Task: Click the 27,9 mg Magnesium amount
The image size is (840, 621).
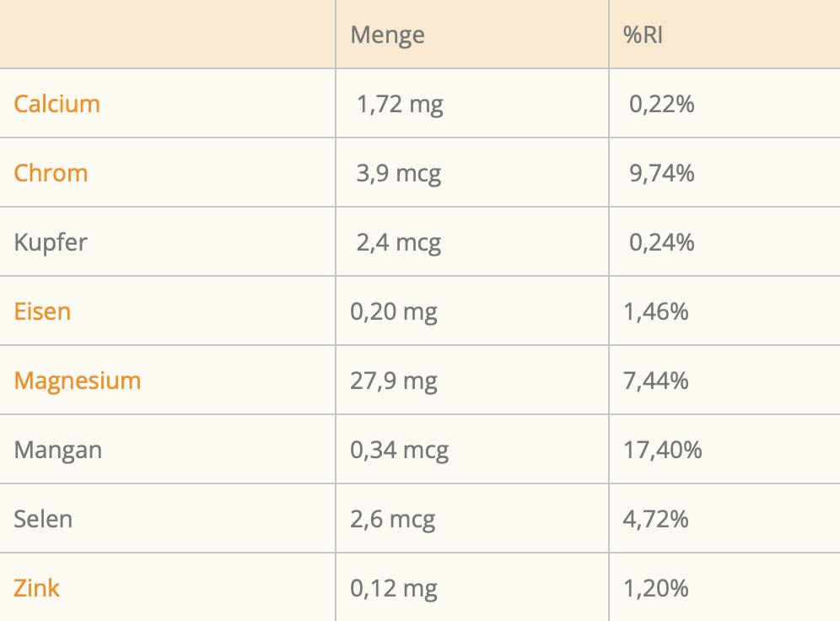Action: point(394,381)
